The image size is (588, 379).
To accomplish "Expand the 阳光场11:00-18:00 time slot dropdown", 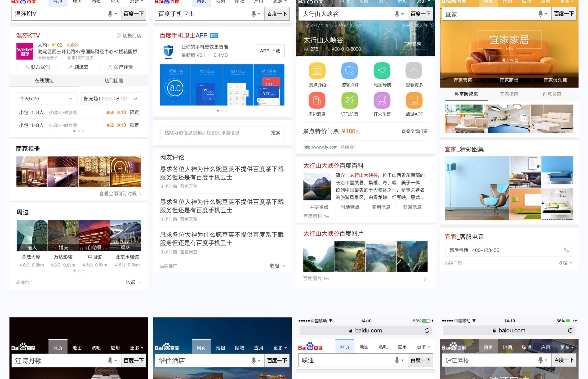I will pos(111,99).
